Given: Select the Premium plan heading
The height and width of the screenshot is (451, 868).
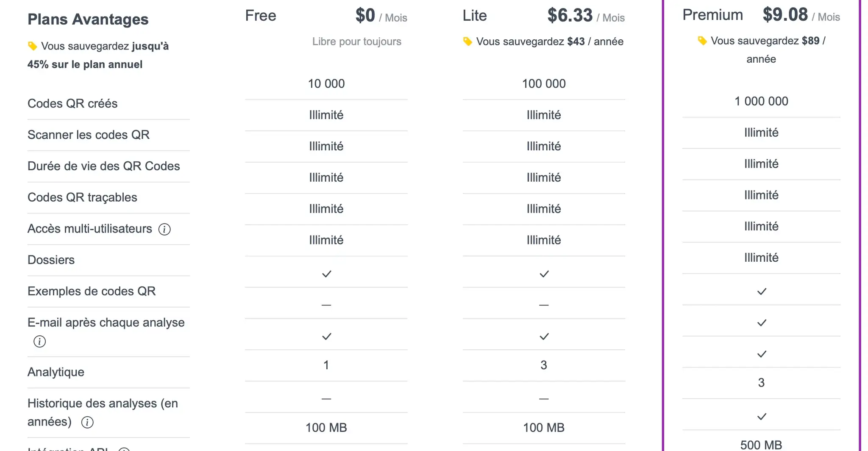Looking at the screenshot, I should pos(712,15).
